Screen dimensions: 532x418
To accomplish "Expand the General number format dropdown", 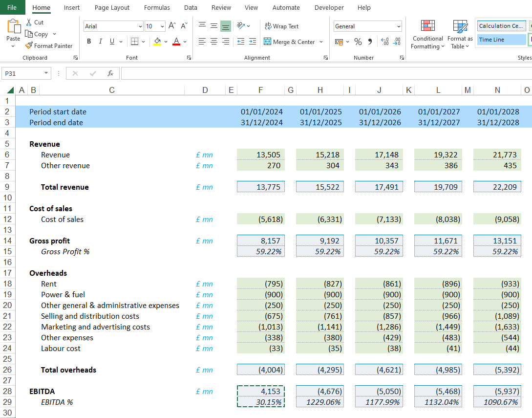I will click(399, 26).
